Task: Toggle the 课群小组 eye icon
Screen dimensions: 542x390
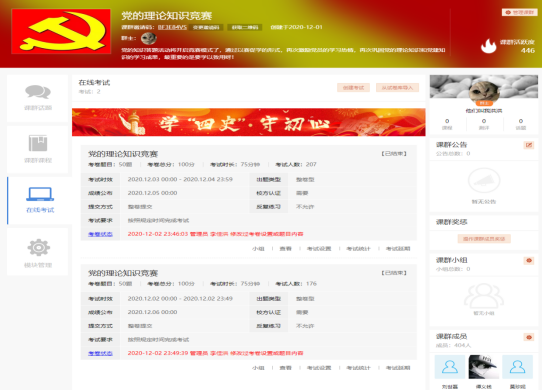Action: pos(529,261)
